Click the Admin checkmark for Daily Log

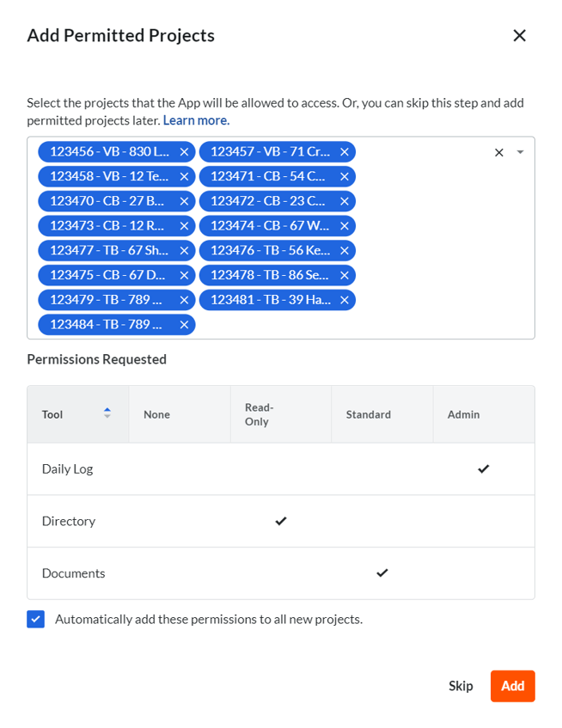483,468
